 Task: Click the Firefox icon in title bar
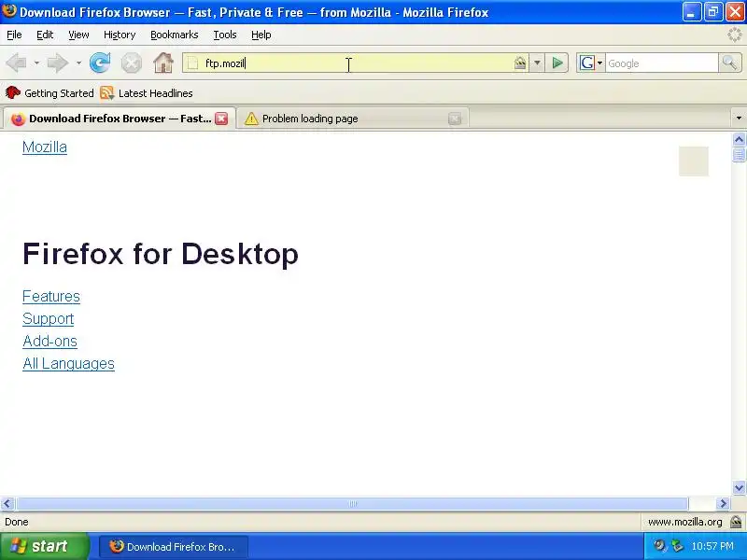tap(9, 11)
